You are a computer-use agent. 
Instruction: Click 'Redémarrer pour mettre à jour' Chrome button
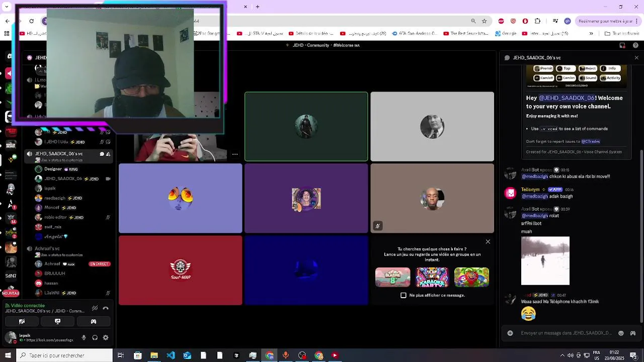click(608, 21)
